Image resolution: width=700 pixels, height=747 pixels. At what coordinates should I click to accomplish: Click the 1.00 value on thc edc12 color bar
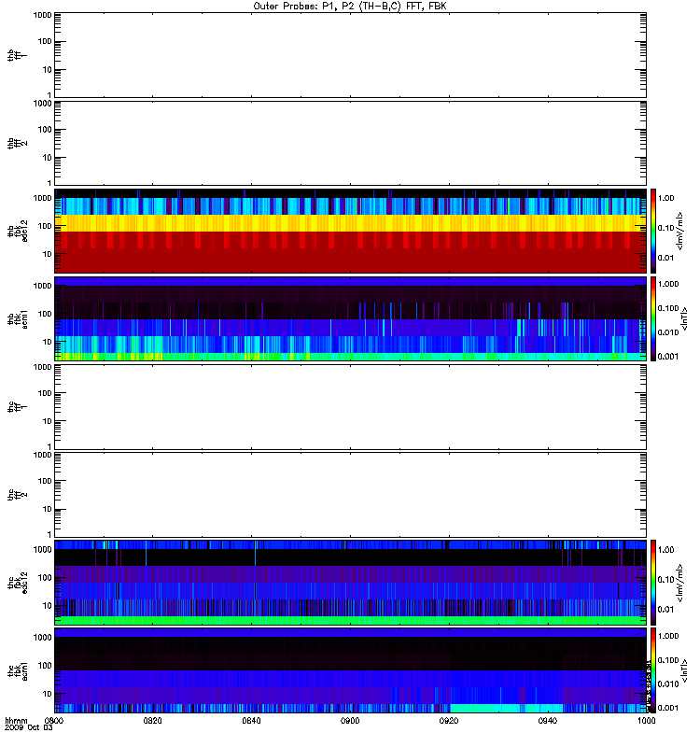(665, 550)
